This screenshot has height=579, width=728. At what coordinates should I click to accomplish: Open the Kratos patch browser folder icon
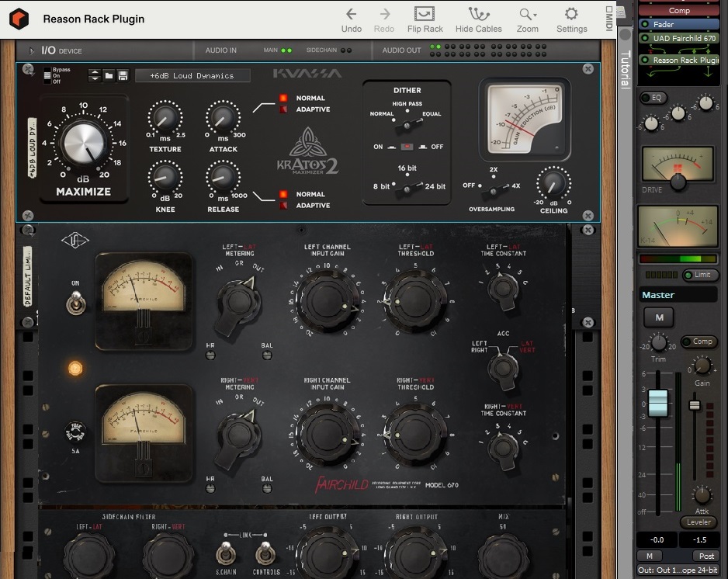click(x=109, y=75)
